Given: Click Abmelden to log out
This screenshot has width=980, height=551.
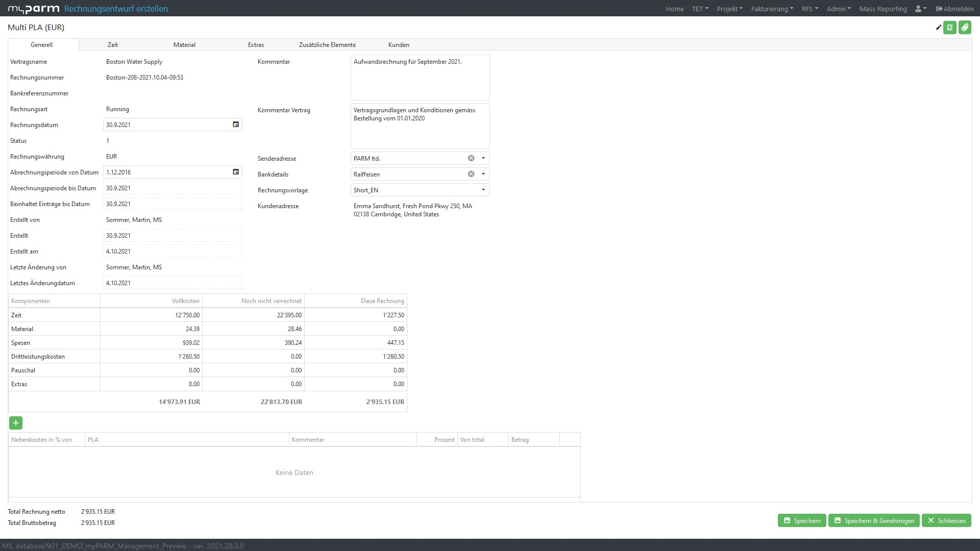Looking at the screenshot, I should (954, 9).
